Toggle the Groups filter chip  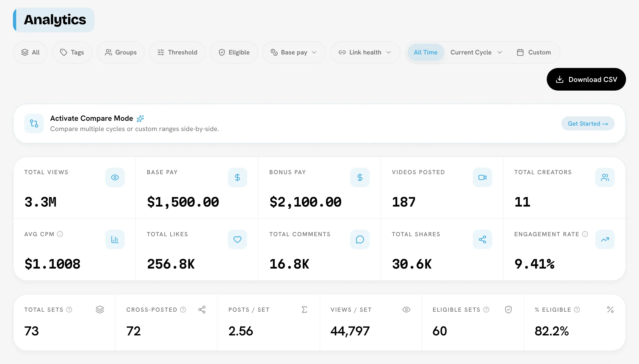point(121,52)
